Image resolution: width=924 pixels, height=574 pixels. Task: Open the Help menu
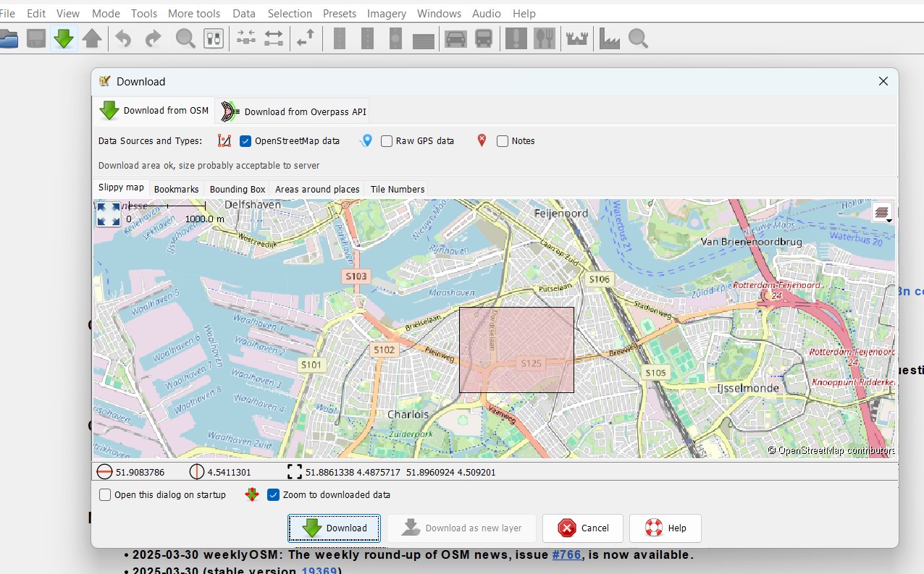tap(524, 13)
